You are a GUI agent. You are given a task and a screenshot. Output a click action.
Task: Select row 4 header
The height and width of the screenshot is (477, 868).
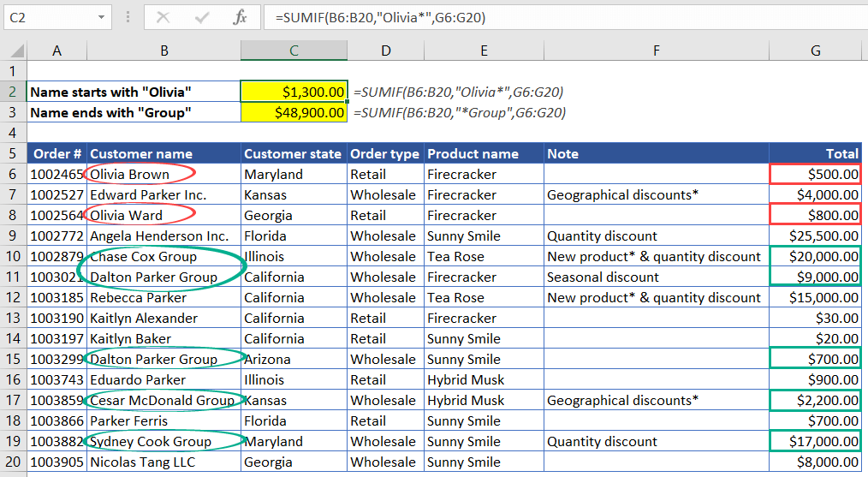(13, 133)
